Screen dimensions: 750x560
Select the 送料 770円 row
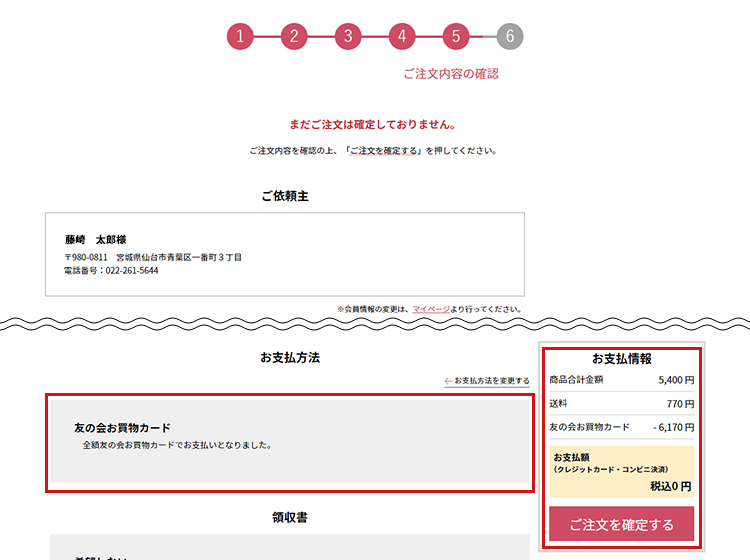point(621,403)
